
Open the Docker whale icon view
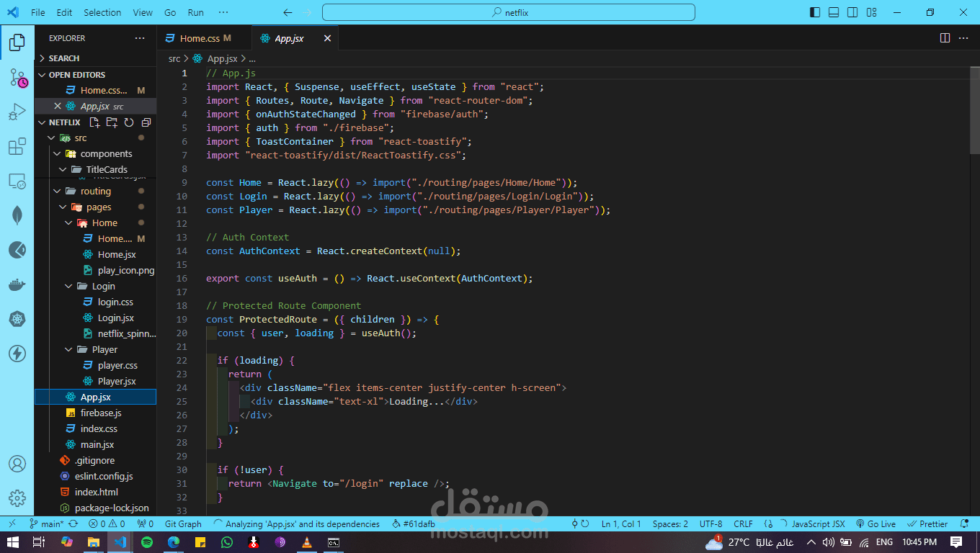[17, 284]
